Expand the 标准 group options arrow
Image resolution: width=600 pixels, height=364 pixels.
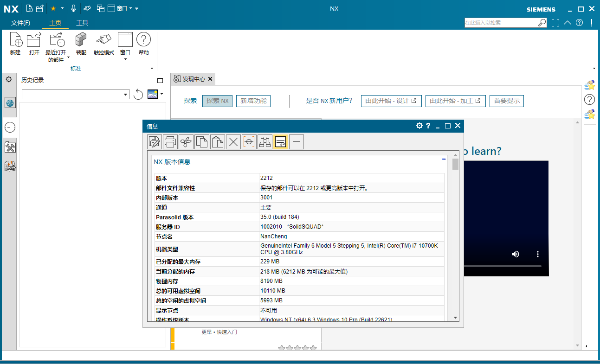[x=152, y=69]
